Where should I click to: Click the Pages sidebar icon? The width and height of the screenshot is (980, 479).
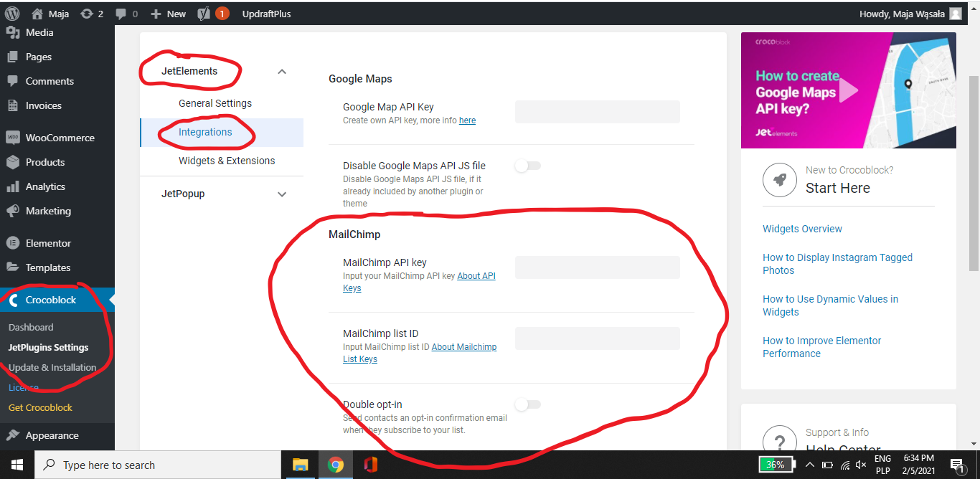click(x=13, y=57)
